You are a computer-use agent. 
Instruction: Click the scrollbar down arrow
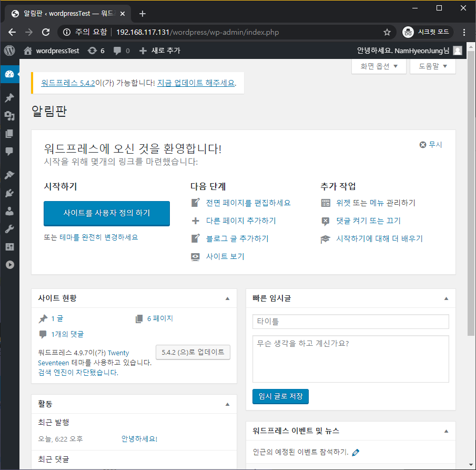pos(471,465)
